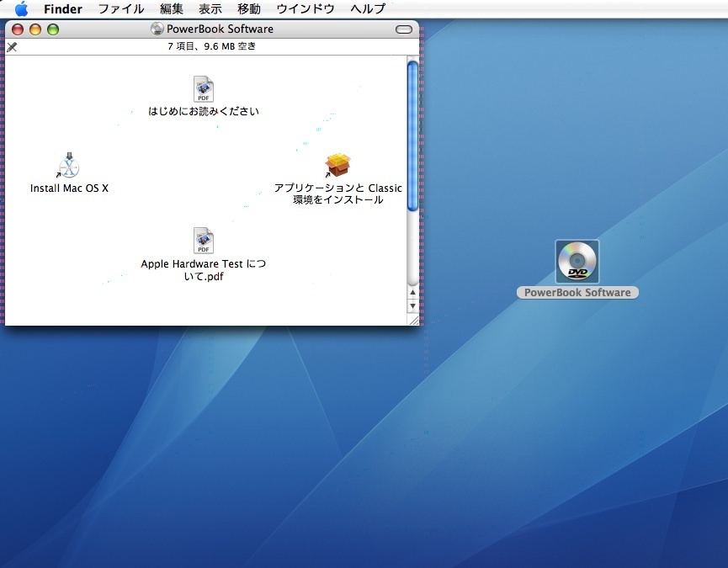Close the PowerBook Software window
The height and width of the screenshot is (568, 728).
click(x=18, y=29)
